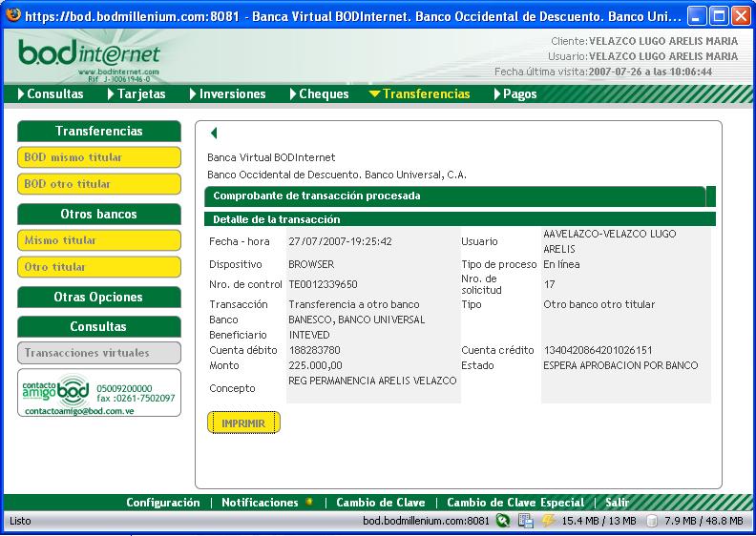Viewport: 756px width, 536px height.
Task: Click the 15.4 MB / 13 MB readout
Action: click(x=598, y=521)
